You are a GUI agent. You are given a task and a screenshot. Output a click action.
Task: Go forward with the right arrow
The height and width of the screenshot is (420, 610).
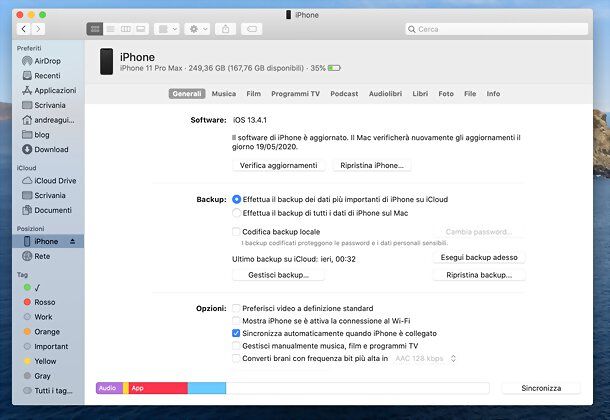click(x=38, y=29)
